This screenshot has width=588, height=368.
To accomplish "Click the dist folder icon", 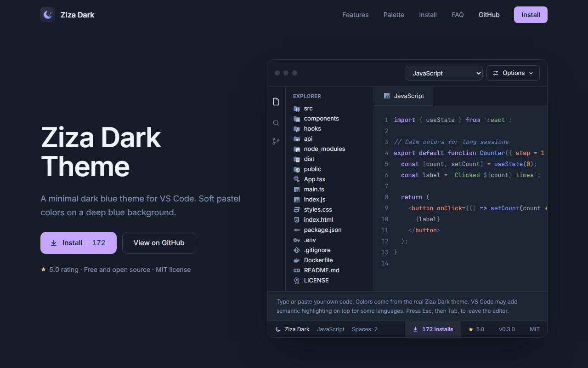I will [x=297, y=159].
